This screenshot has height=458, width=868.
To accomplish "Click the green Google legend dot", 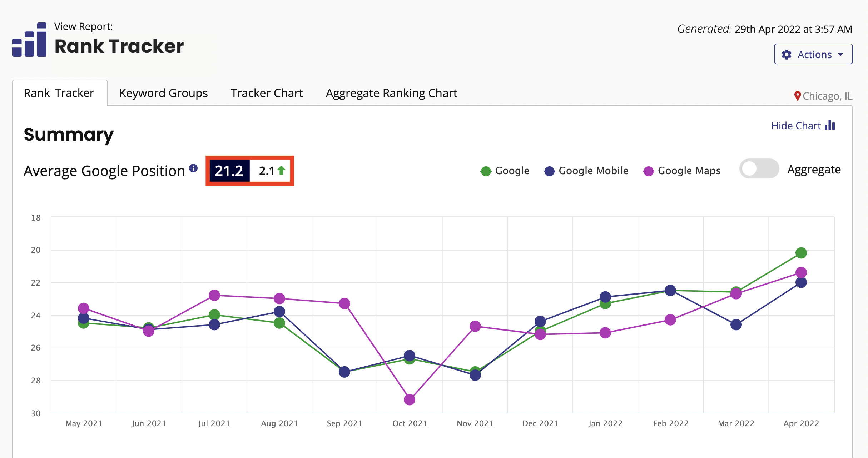I will pyautogui.click(x=486, y=171).
